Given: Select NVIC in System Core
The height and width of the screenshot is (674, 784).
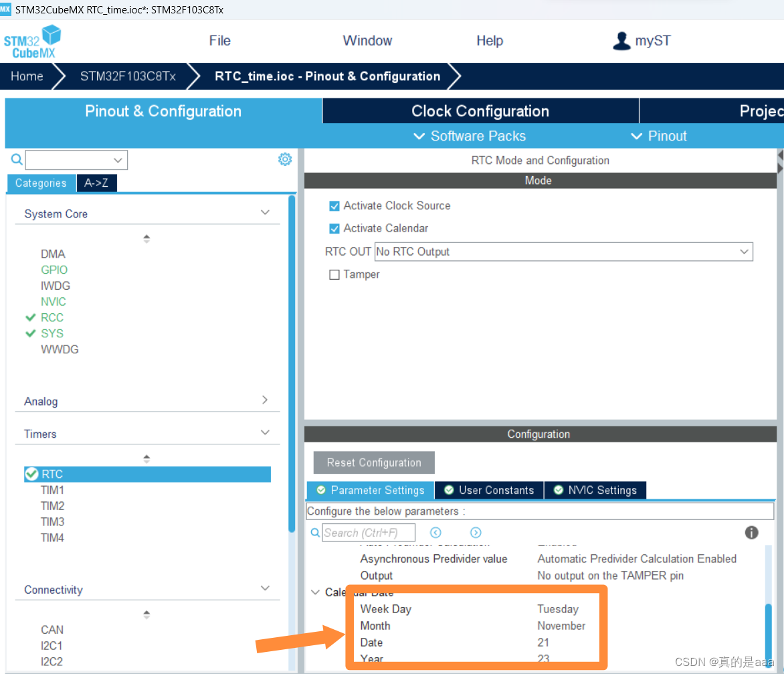Looking at the screenshot, I should [x=54, y=302].
